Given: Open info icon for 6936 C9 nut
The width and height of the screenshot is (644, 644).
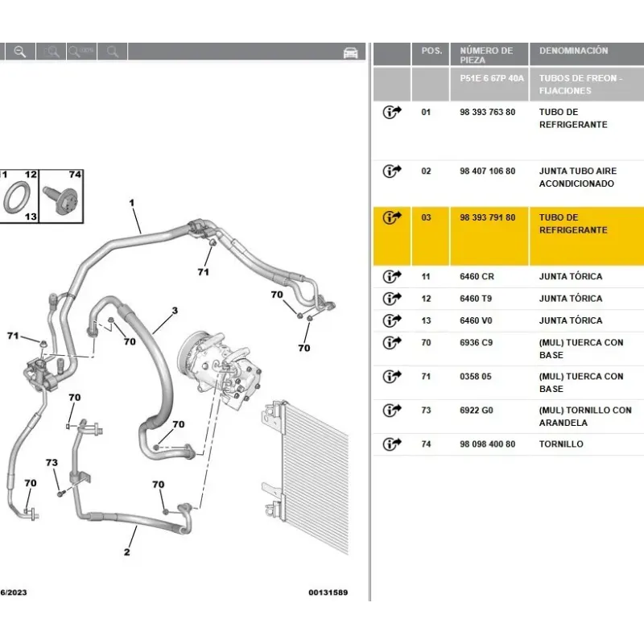Looking at the screenshot, I should [x=392, y=343].
